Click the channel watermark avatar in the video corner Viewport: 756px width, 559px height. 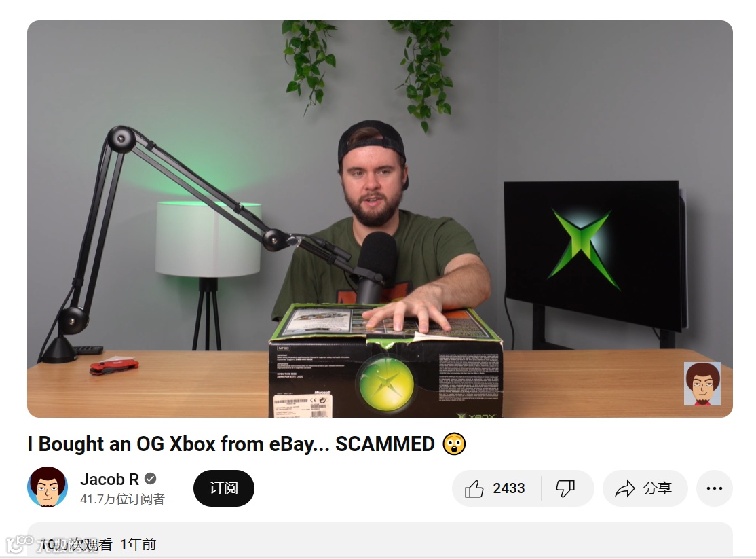[702, 384]
